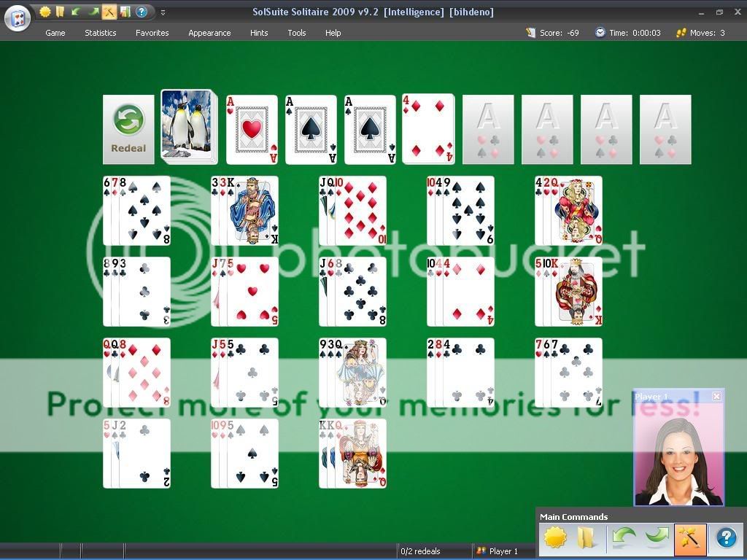Screen dimensions: 747x560
Task: Open the SolSuite application menu orb
Action: point(18,18)
